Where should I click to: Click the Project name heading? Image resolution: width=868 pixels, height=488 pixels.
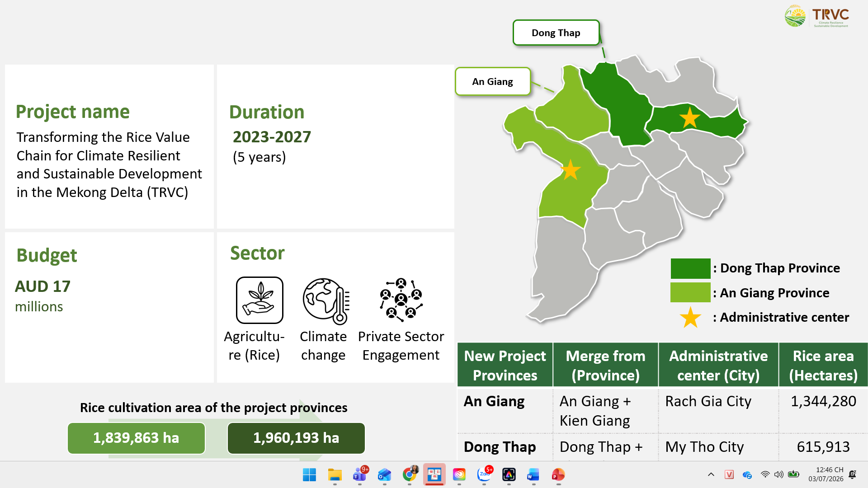(x=73, y=112)
